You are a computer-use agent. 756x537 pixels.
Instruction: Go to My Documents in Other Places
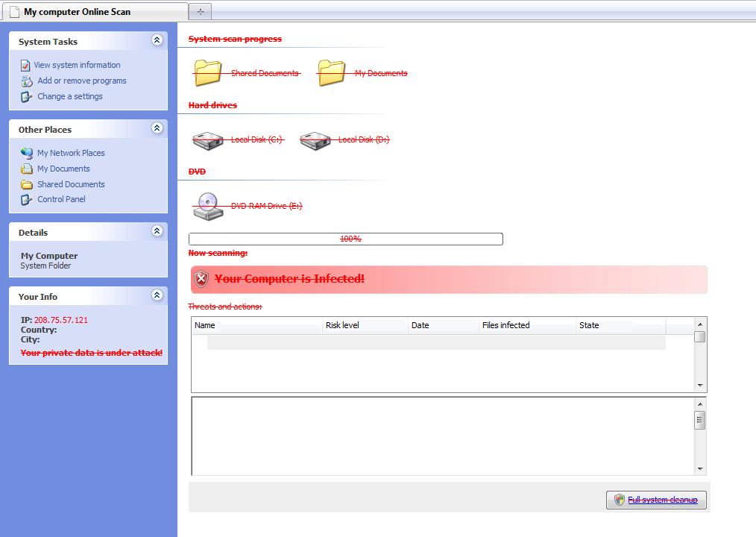(63, 169)
